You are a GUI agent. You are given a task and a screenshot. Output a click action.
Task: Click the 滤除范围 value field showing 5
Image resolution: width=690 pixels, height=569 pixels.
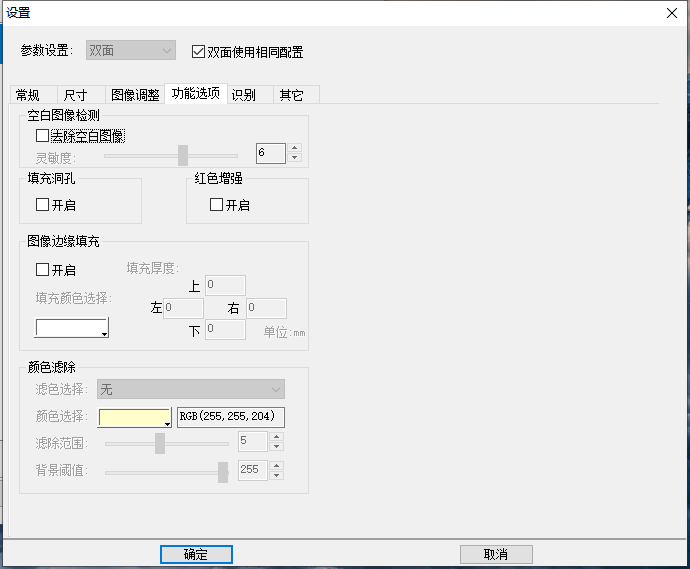pos(253,441)
